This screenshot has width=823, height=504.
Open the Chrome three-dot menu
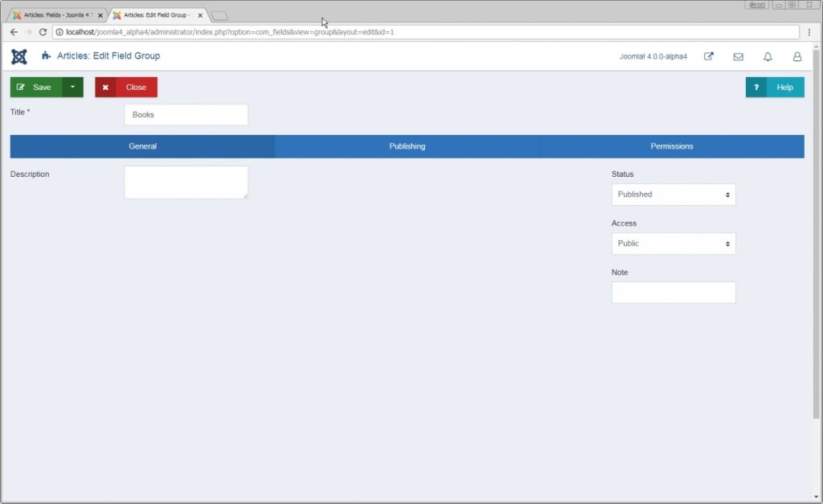(809, 32)
